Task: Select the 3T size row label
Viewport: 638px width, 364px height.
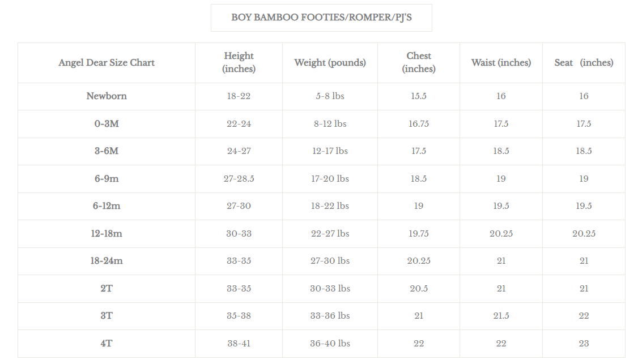Action: (x=107, y=316)
